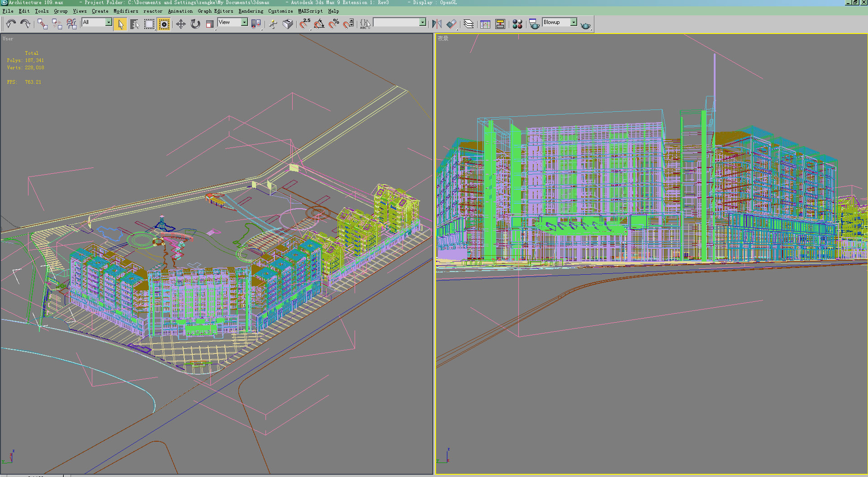
Task: Open the reactor menu
Action: (153, 11)
